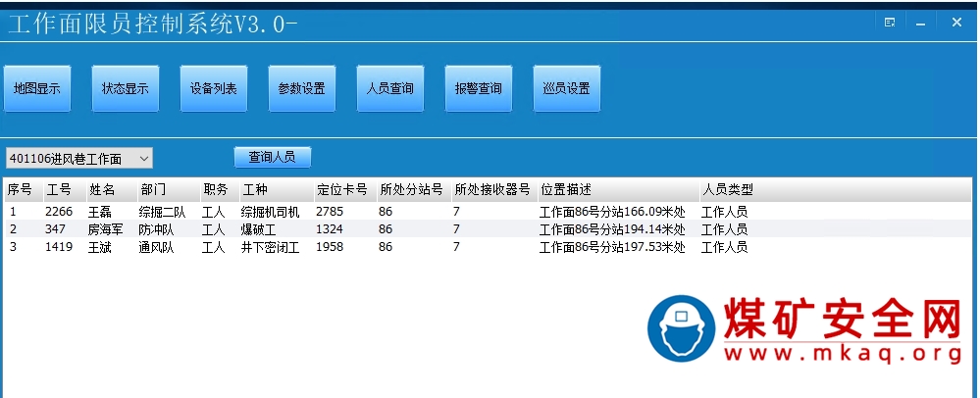Click employee number 347

55,229
